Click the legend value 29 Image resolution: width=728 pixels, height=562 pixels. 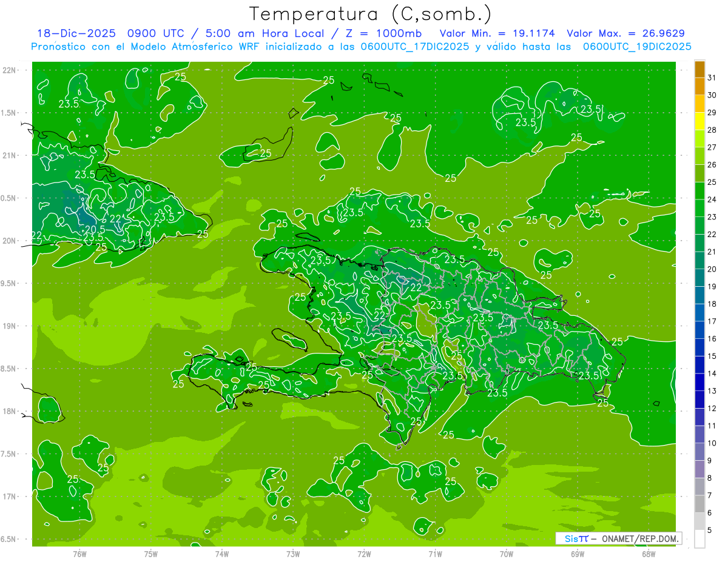click(x=712, y=112)
